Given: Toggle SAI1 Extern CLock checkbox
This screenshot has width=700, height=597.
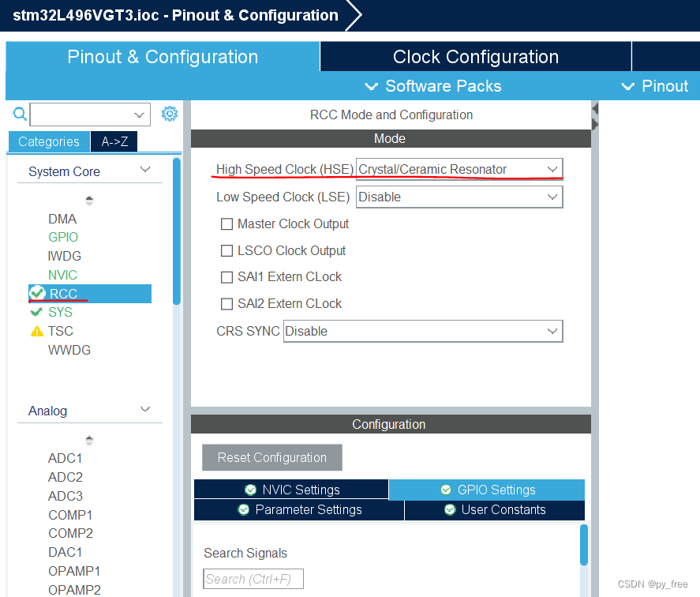Looking at the screenshot, I should [226, 277].
